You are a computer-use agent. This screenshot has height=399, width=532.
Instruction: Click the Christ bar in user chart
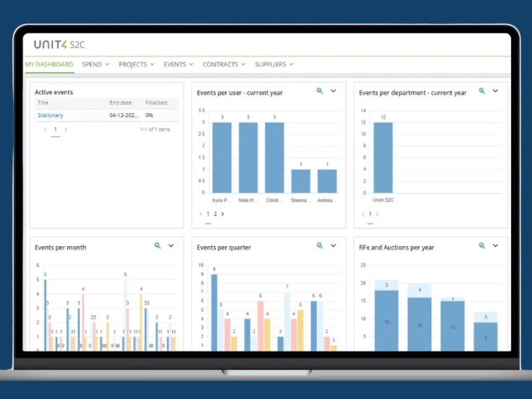(274, 158)
